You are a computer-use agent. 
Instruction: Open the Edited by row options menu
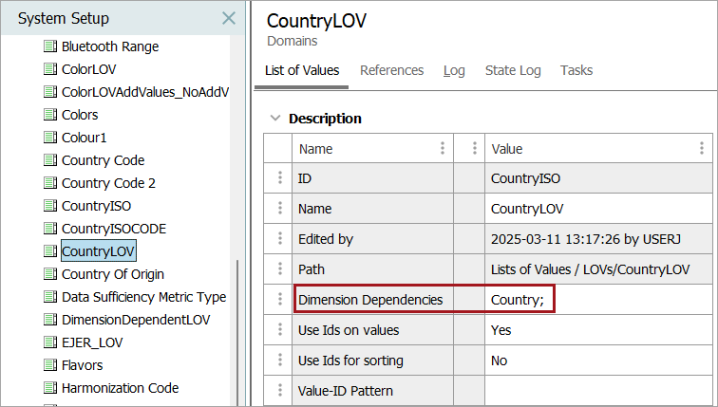[x=280, y=239]
